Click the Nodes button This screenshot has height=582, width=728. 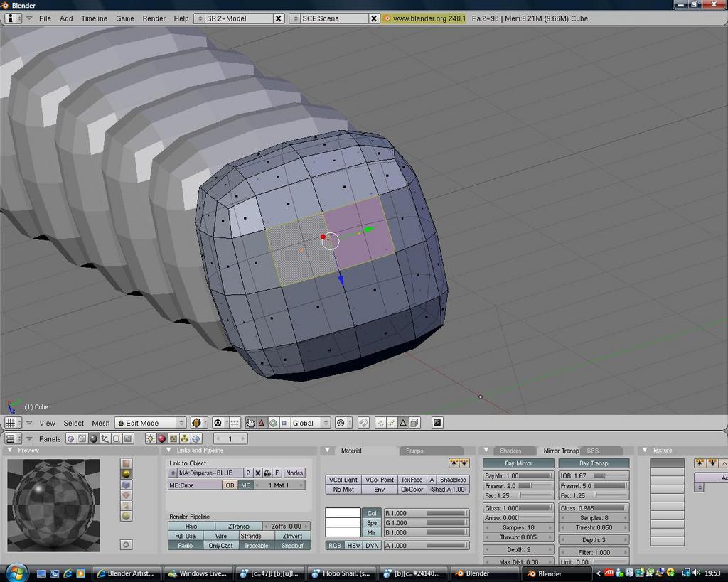pyautogui.click(x=294, y=473)
